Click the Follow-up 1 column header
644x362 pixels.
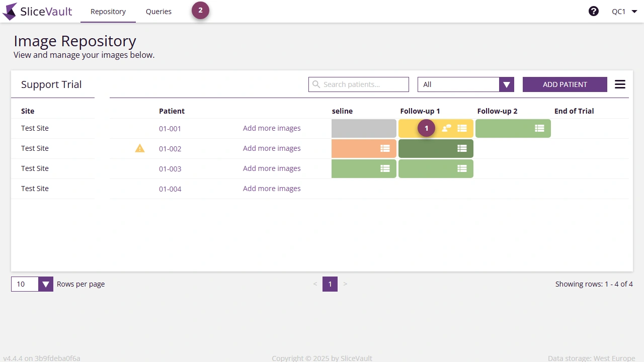pos(420,111)
